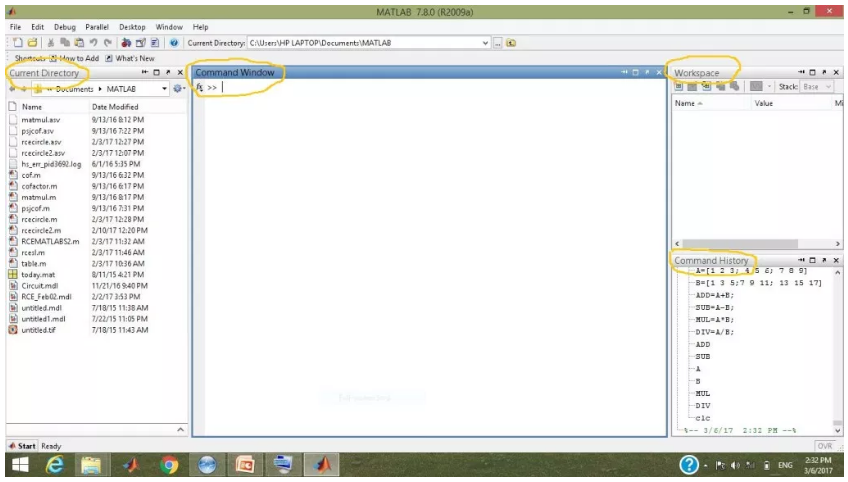Go up one directory level icon
The height and width of the screenshot is (482, 848).
(511, 43)
